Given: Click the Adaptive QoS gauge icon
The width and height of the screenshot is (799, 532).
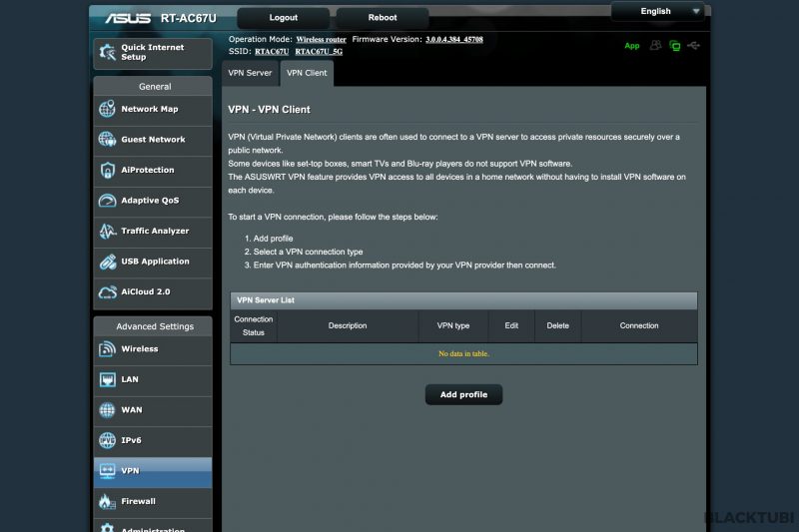Looking at the screenshot, I should click(108, 200).
